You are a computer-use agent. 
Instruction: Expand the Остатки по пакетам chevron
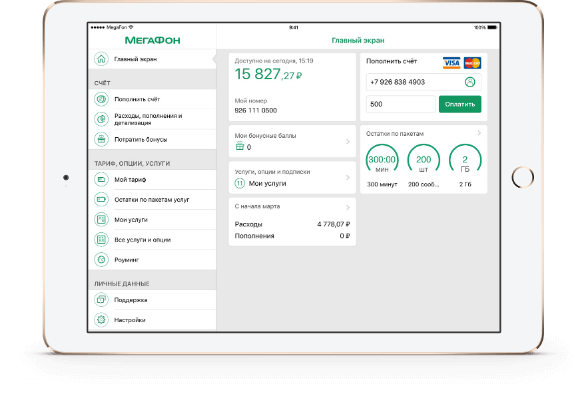[x=479, y=133]
